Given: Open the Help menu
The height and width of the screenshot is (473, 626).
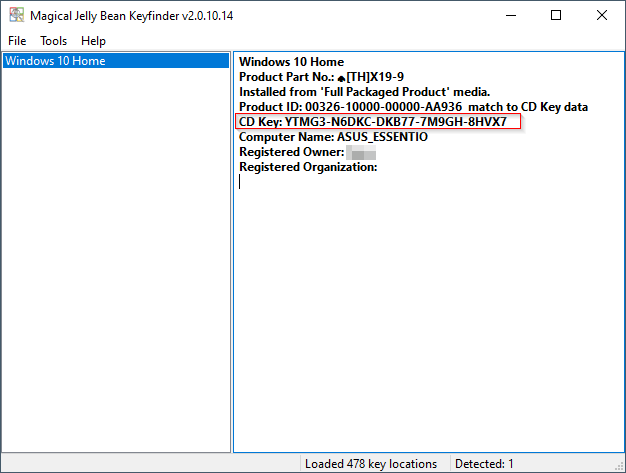Looking at the screenshot, I should (93, 41).
